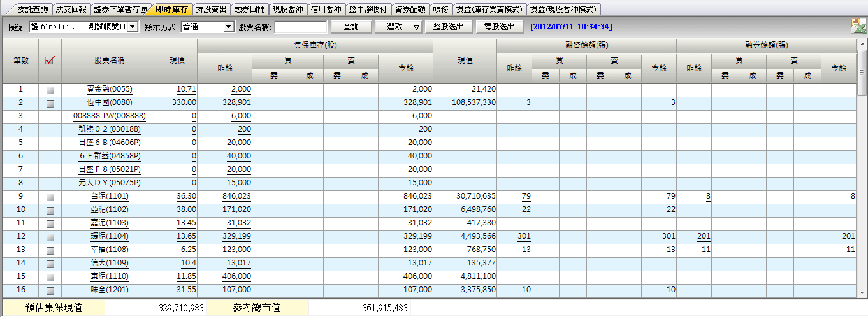Image resolution: width=868 pixels, height=317 pixels.
Task: Click the 零股送出 button
Action: click(499, 27)
